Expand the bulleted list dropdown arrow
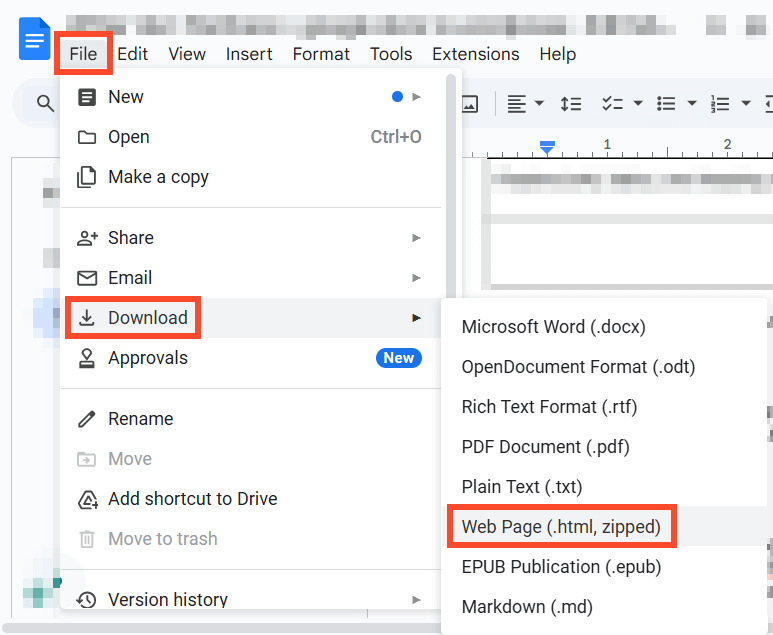The width and height of the screenshot is (773, 635). coord(692,104)
